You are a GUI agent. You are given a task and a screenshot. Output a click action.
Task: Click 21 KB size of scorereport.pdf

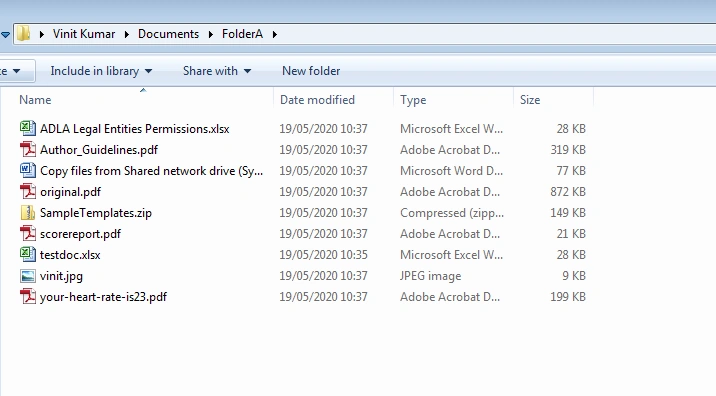[571, 234]
